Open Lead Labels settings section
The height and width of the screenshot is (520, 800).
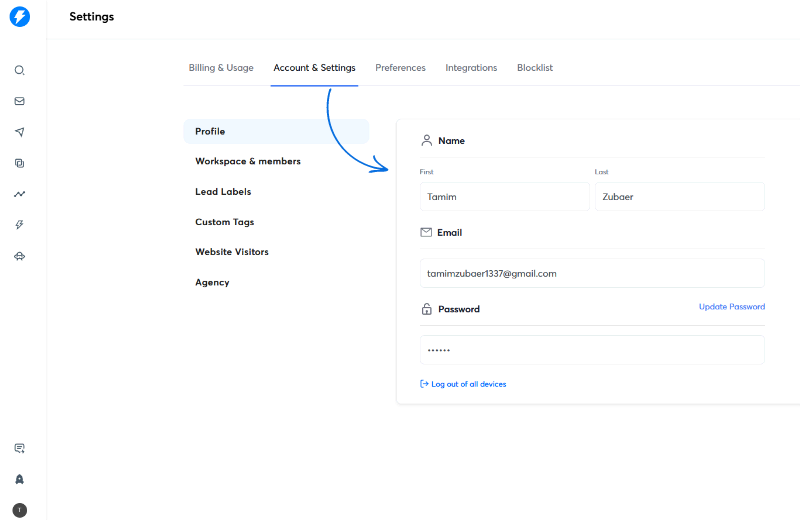click(223, 191)
